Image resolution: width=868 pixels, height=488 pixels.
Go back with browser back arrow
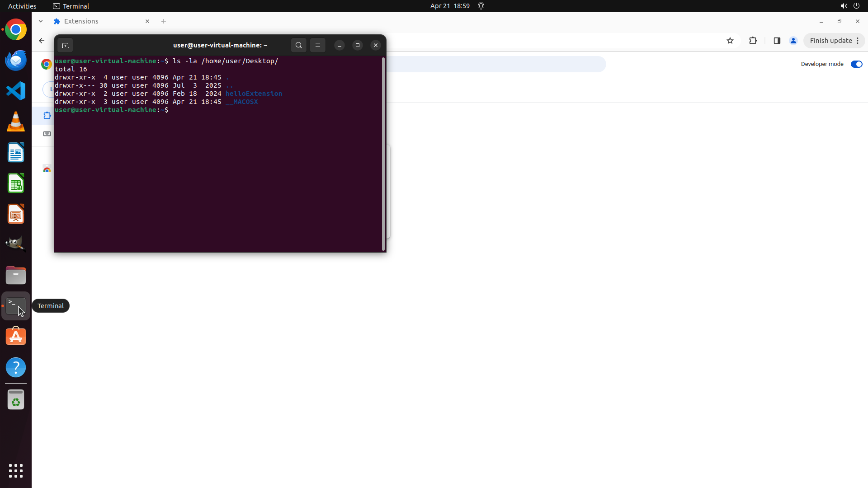pyautogui.click(x=42, y=41)
